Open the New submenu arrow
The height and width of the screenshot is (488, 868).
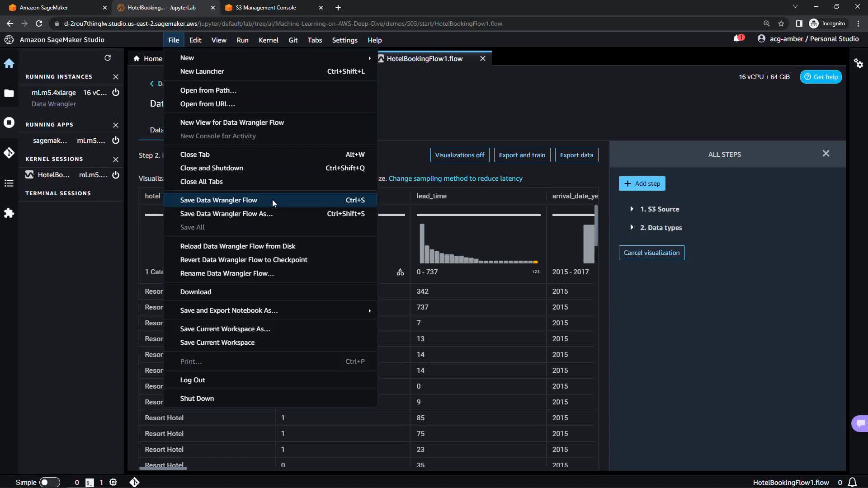point(369,58)
